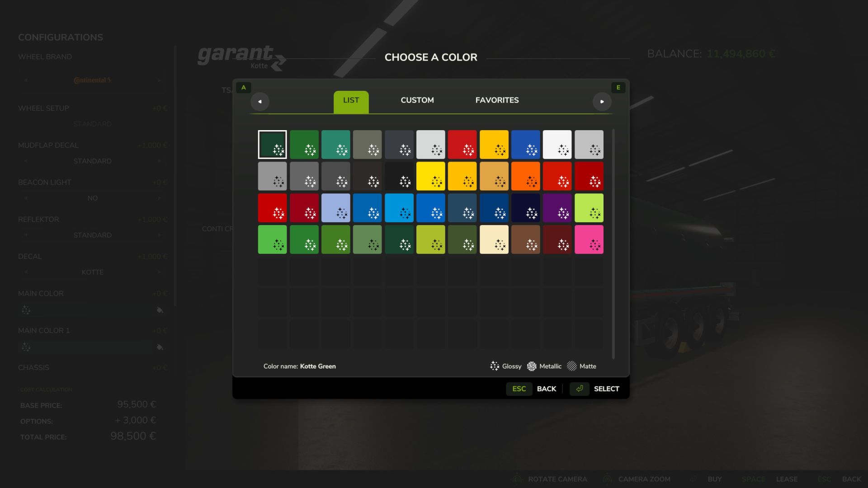The image size is (868, 488).
Task: Switch to the LIST tab
Action: pos(351,101)
